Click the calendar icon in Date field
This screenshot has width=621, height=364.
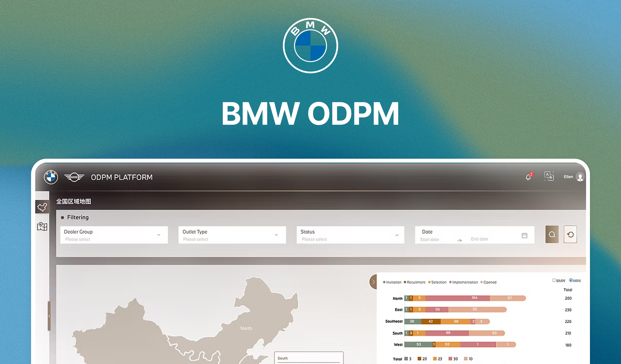coord(524,235)
